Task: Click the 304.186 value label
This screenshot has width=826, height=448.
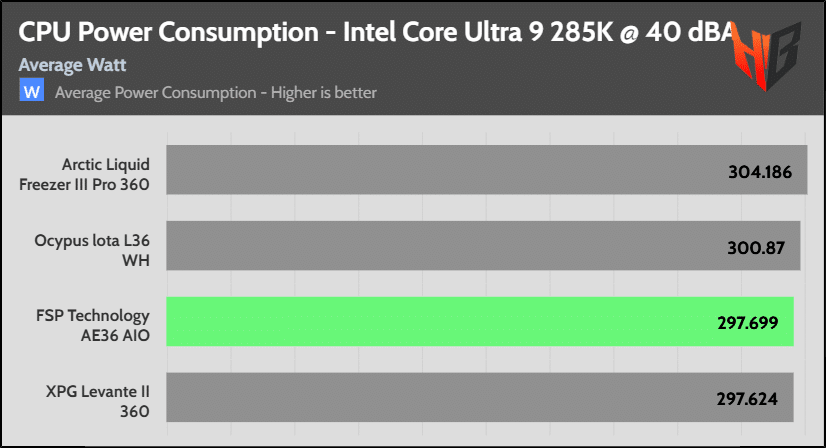Action: pyautogui.click(x=760, y=172)
